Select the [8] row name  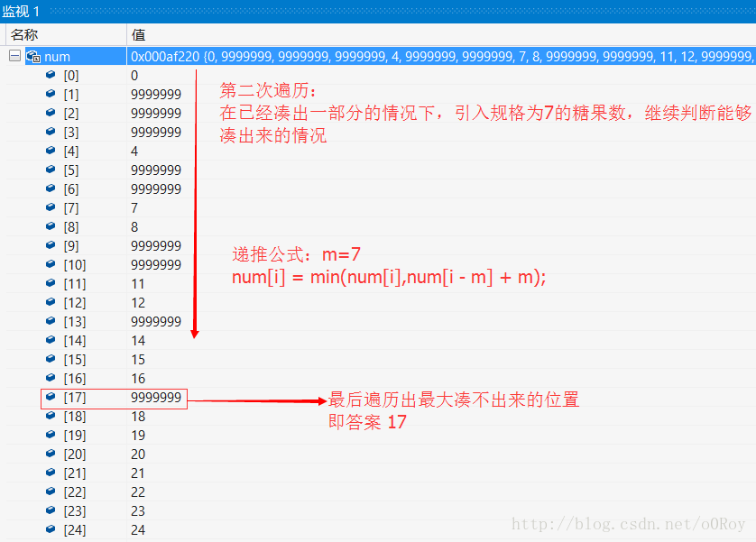click(71, 227)
